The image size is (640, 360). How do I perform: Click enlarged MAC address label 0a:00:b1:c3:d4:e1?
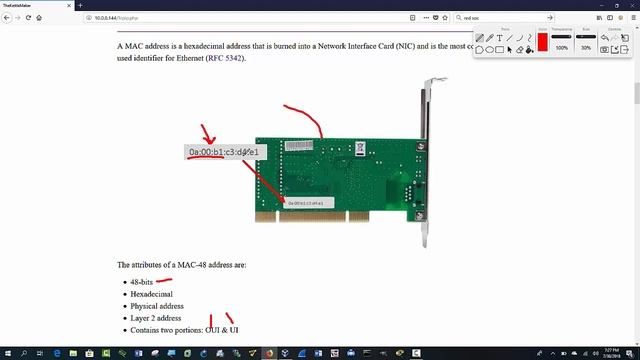pyautogui.click(x=225, y=152)
